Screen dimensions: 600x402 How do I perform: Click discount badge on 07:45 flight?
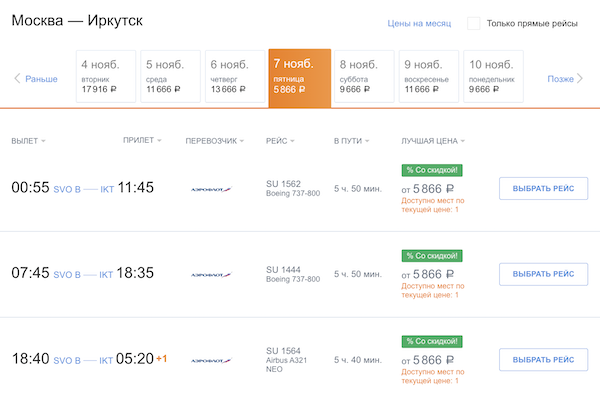tap(432, 256)
